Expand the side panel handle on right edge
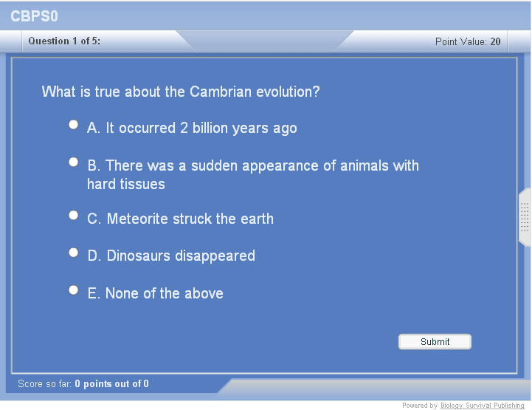Screen dimensions: 532x410 pos(525,217)
